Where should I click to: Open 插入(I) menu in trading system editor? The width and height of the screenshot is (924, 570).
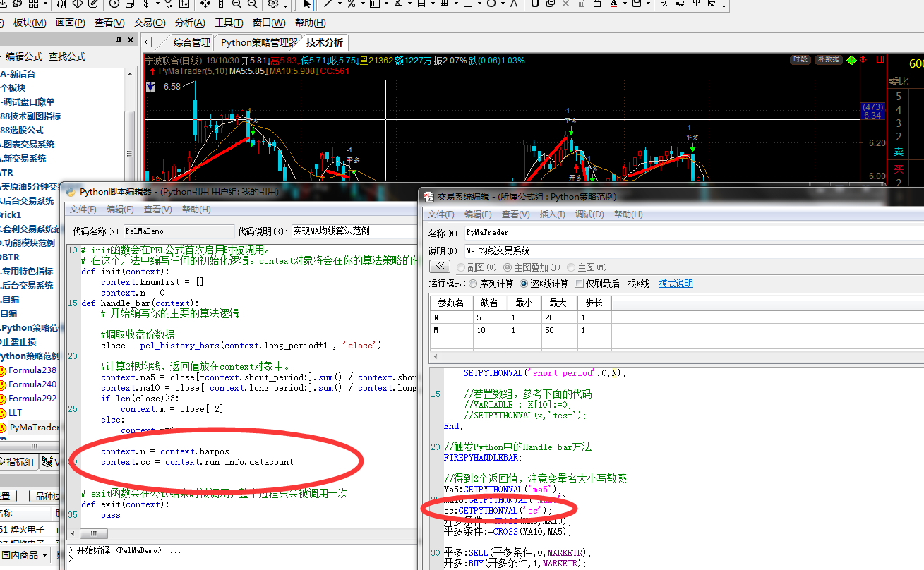tap(552, 214)
